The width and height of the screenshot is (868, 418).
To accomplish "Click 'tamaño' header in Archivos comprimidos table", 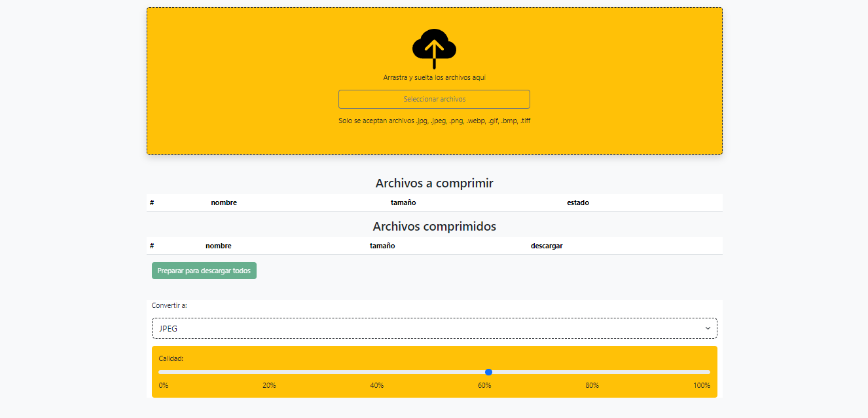I will pos(382,246).
